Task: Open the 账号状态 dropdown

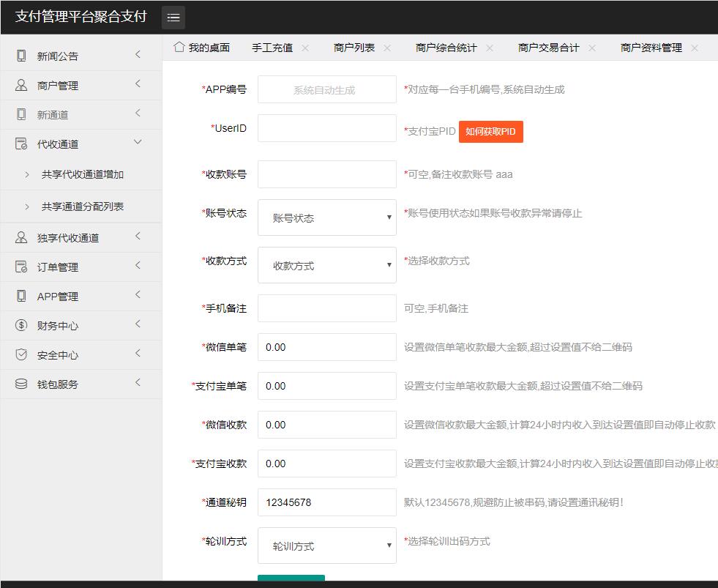Action: [326, 217]
